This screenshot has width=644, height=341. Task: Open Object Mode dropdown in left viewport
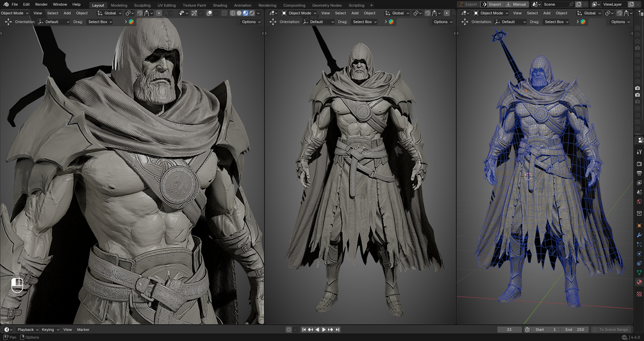point(15,13)
